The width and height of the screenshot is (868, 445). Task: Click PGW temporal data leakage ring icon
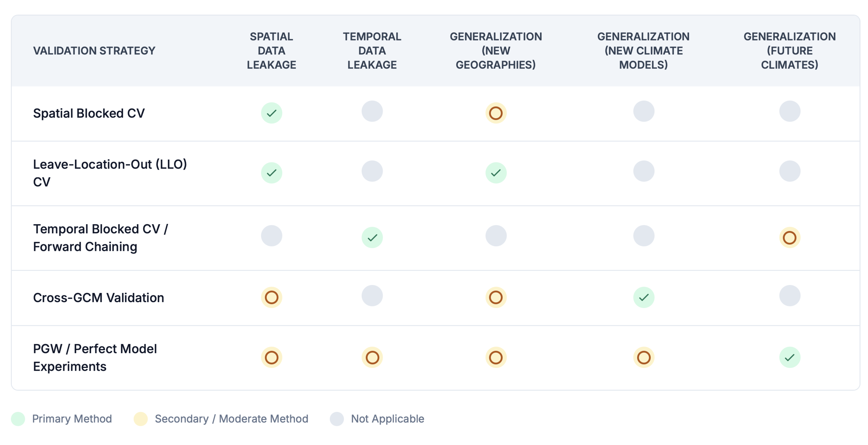pyautogui.click(x=372, y=357)
